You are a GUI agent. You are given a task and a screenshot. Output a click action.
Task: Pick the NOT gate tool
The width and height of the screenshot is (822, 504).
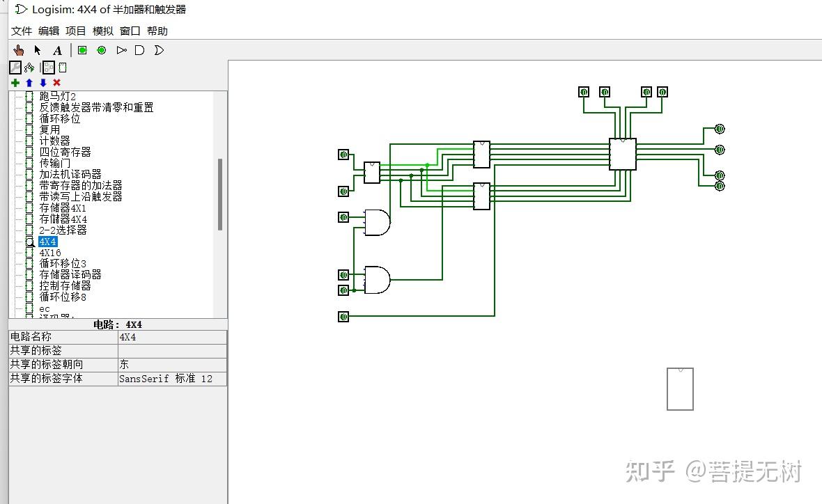coord(121,49)
